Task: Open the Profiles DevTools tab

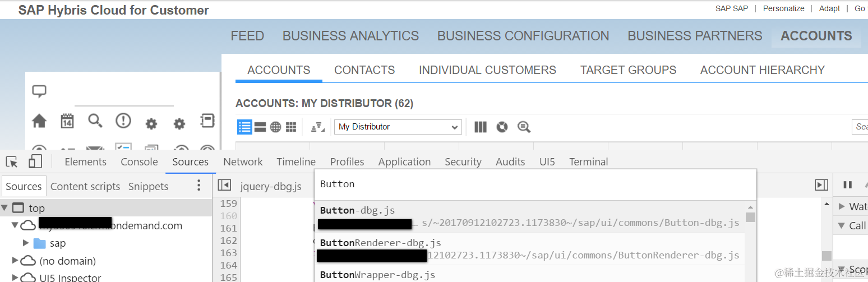Action: click(x=347, y=161)
